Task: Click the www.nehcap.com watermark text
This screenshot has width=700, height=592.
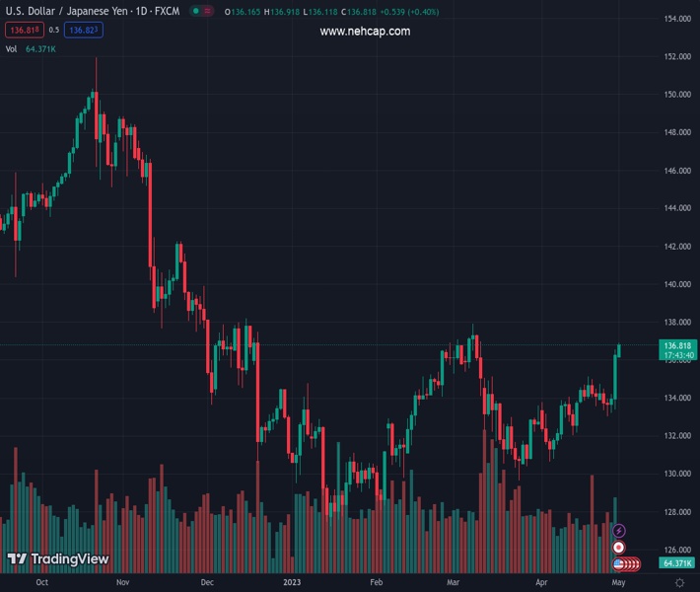Action: (365, 32)
